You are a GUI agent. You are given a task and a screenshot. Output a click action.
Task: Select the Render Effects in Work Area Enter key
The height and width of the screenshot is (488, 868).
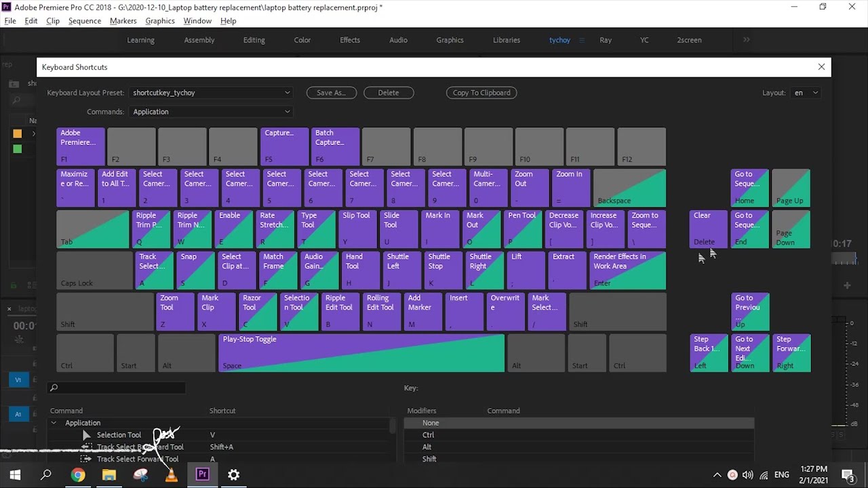pos(628,270)
